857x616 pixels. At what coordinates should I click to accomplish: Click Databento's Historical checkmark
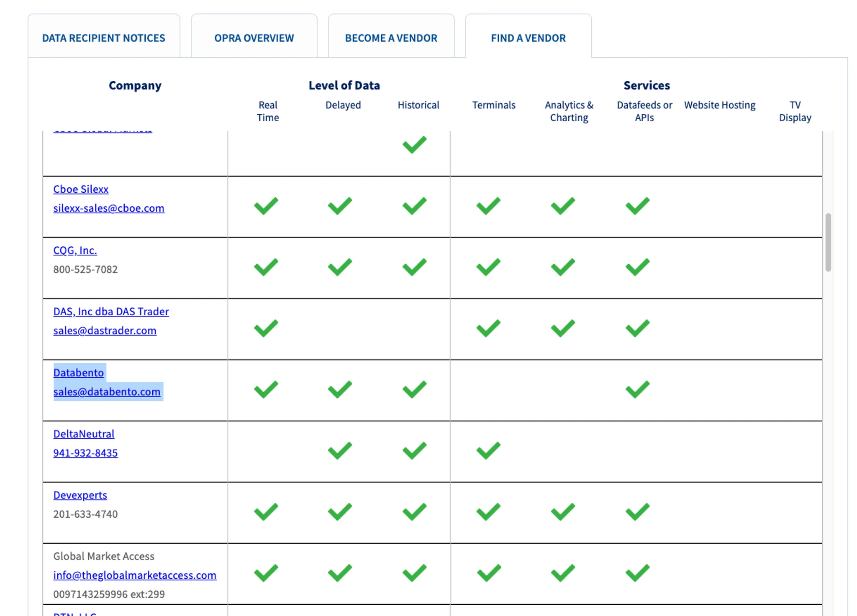point(415,389)
